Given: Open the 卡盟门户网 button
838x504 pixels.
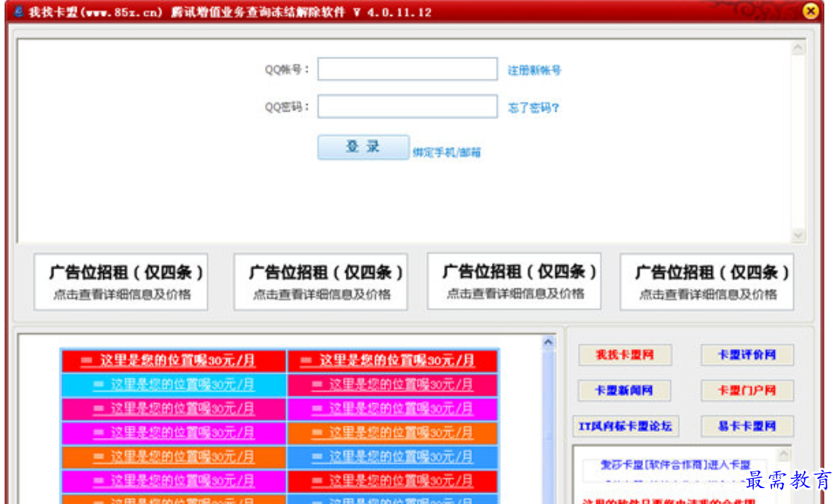Looking at the screenshot, I should point(747,391).
